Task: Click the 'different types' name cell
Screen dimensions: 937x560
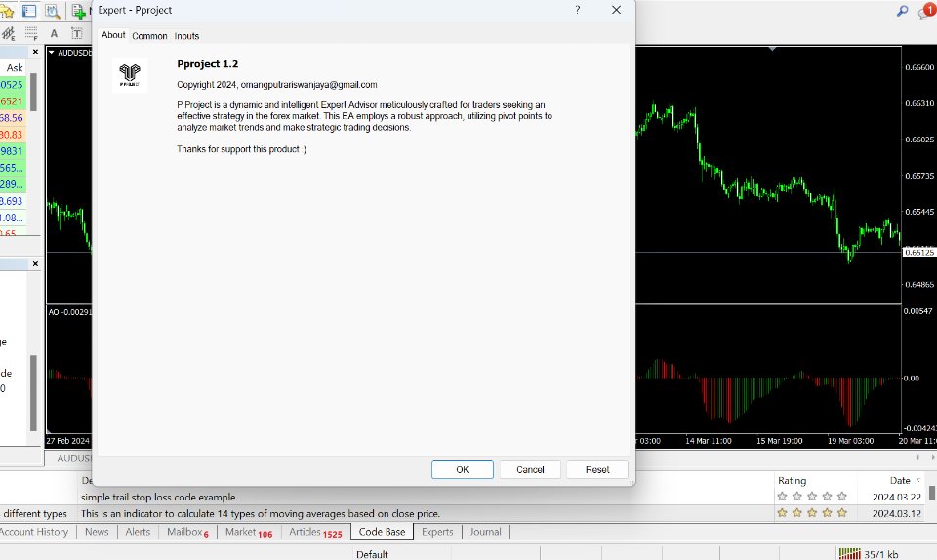Action: 35,513
